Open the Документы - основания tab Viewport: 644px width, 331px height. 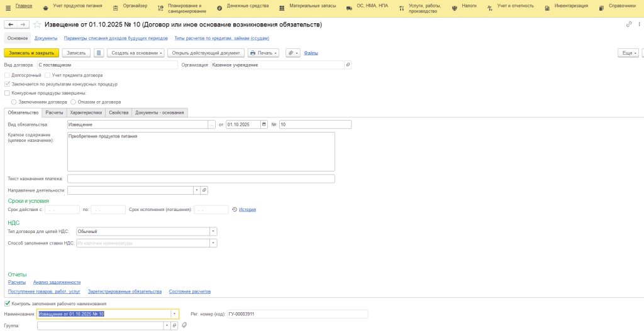click(160, 112)
